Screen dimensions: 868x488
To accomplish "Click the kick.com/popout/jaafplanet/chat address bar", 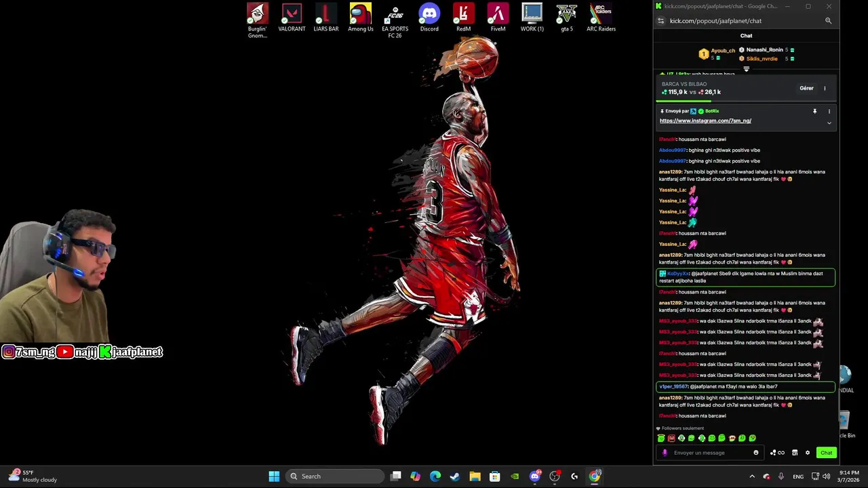I will (x=715, y=21).
